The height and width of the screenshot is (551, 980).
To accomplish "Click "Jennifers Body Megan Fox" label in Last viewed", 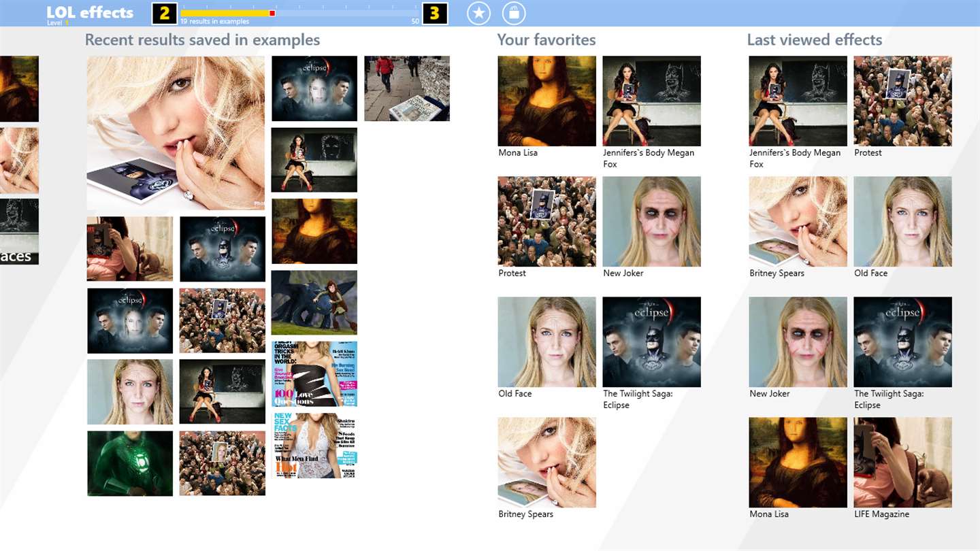I will 795,158.
